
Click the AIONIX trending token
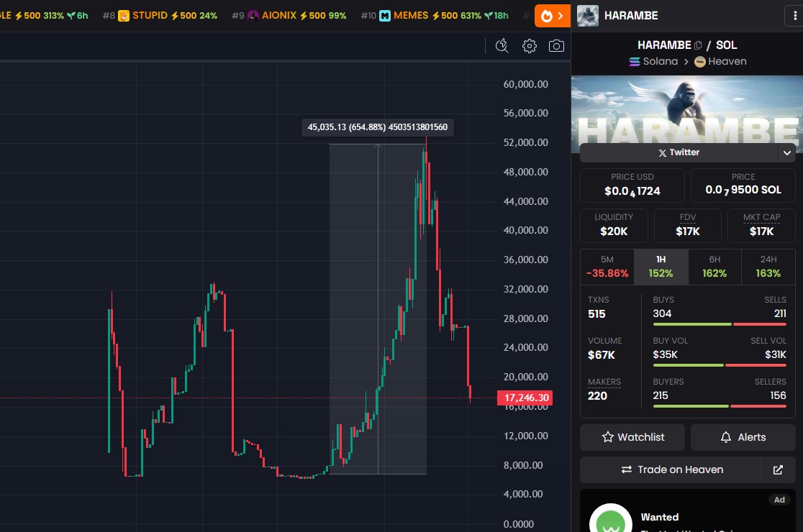(x=289, y=16)
